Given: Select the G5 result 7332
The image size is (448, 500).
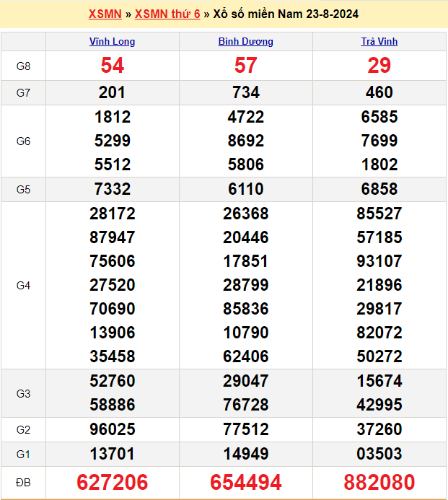Looking at the screenshot, I should [x=112, y=189].
